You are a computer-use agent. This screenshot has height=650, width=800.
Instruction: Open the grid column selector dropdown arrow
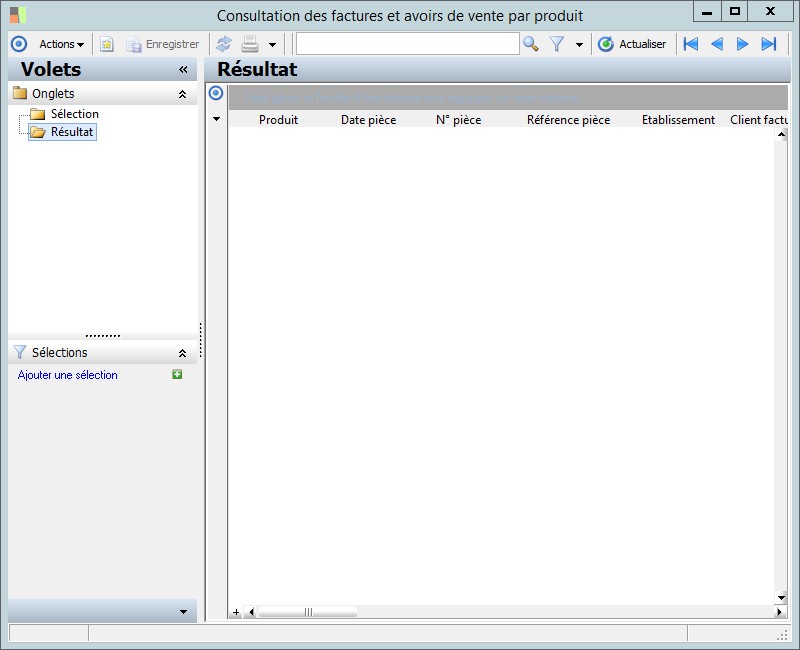[216, 119]
